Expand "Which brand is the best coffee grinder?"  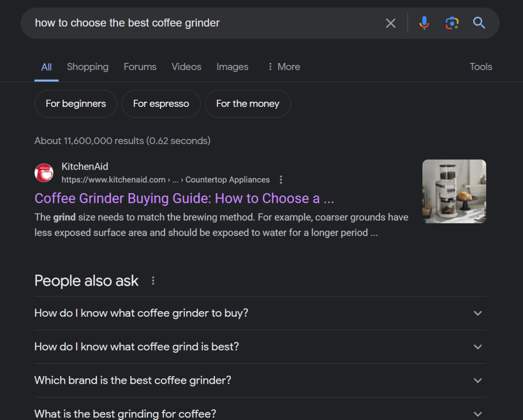pyautogui.click(x=260, y=381)
